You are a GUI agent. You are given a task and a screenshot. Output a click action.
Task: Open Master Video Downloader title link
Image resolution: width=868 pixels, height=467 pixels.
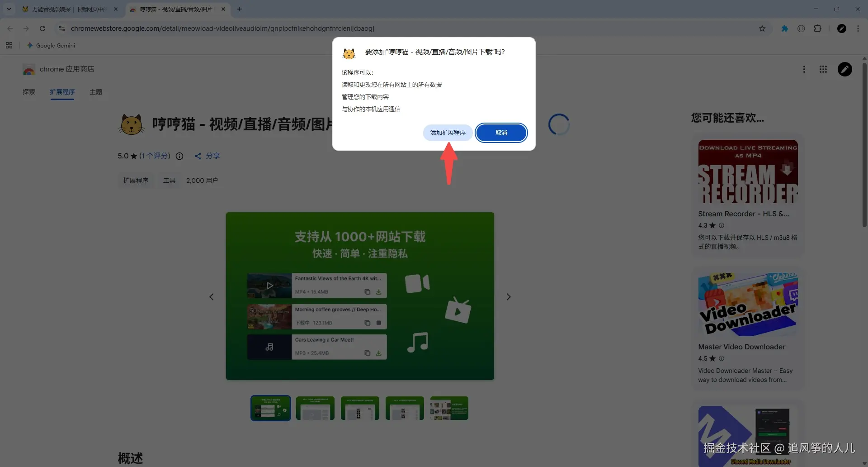coord(741,347)
